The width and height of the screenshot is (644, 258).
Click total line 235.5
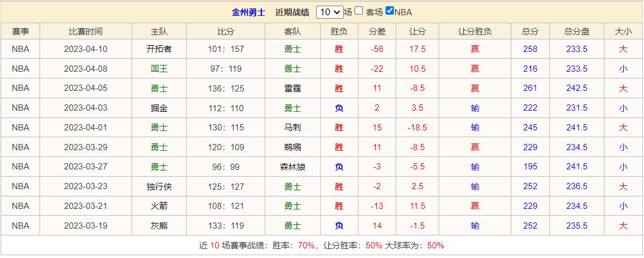point(577,226)
